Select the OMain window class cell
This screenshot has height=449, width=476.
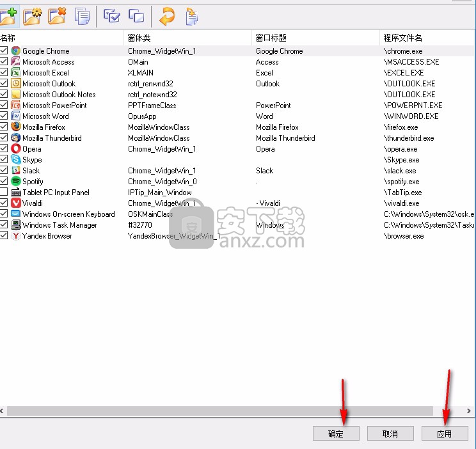point(138,62)
